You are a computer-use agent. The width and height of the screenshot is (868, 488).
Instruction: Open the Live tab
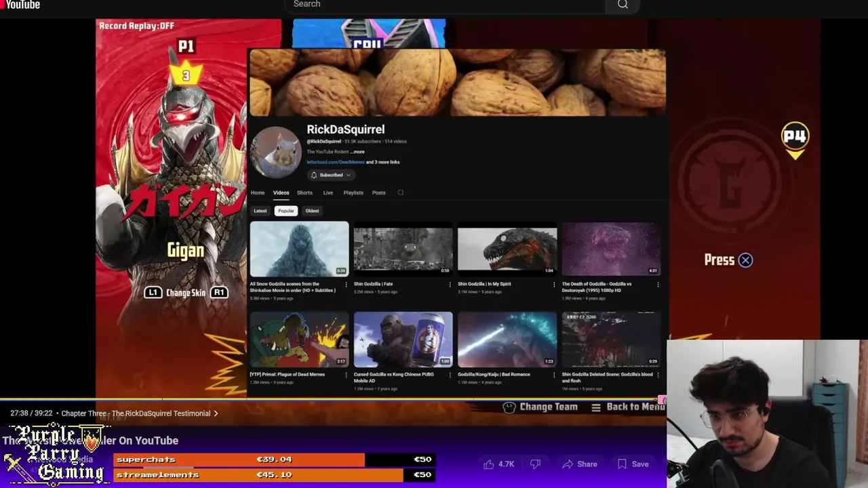(328, 192)
